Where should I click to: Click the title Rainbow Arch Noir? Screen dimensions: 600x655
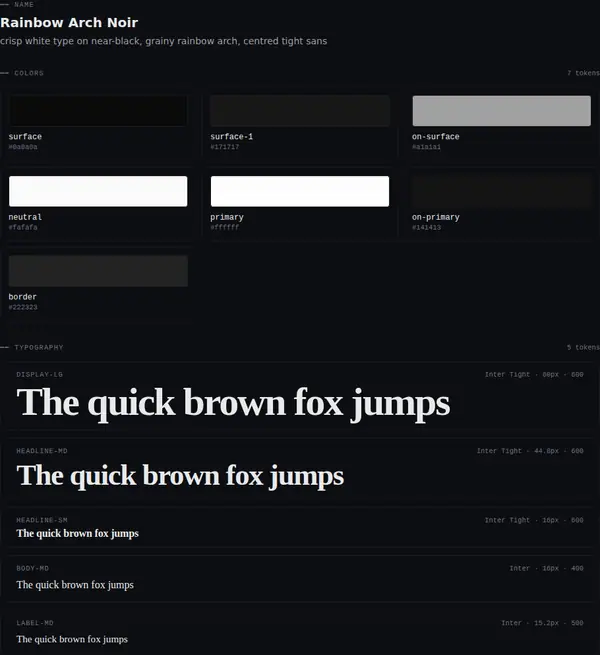pos(69,23)
